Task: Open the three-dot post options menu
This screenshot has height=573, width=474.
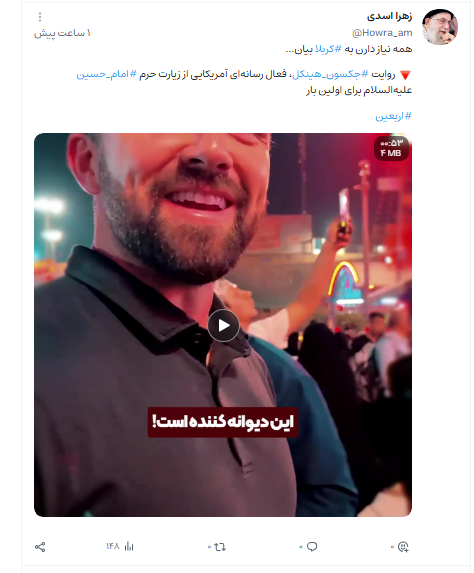Action: [x=40, y=17]
